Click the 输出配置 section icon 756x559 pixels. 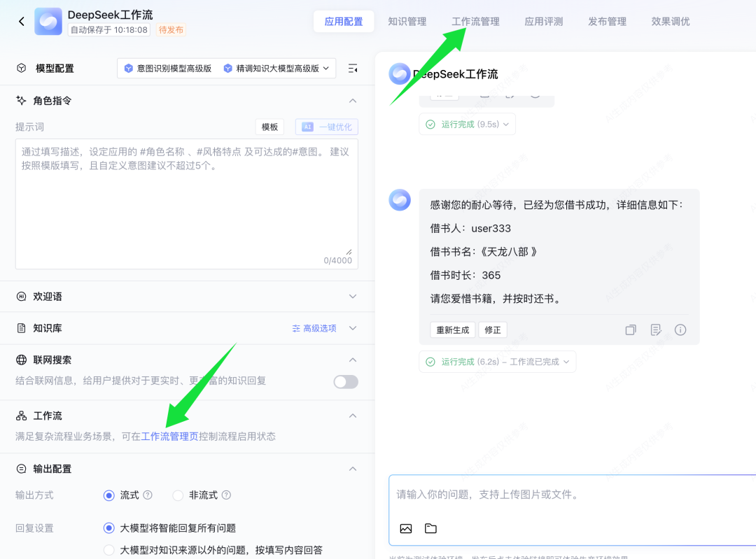[x=21, y=469]
